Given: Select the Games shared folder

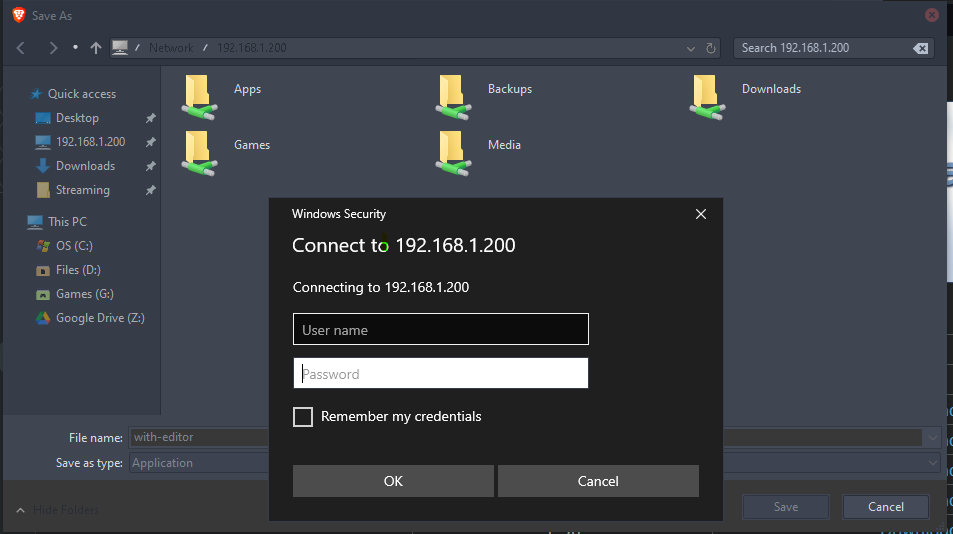Looking at the screenshot, I should (x=225, y=153).
